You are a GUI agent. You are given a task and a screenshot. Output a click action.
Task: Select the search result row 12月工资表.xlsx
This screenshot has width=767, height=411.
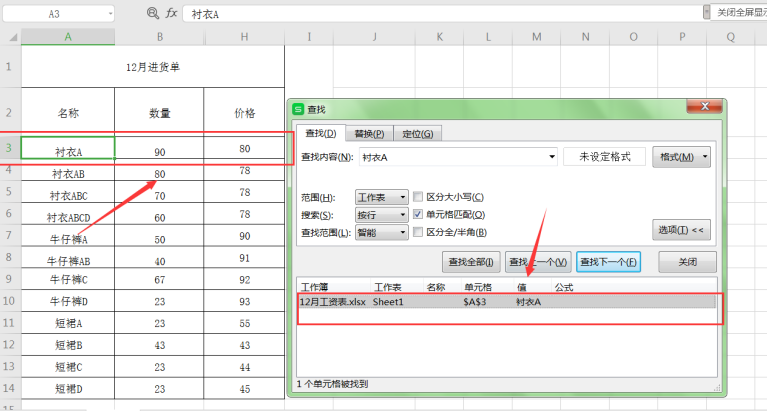click(507, 302)
